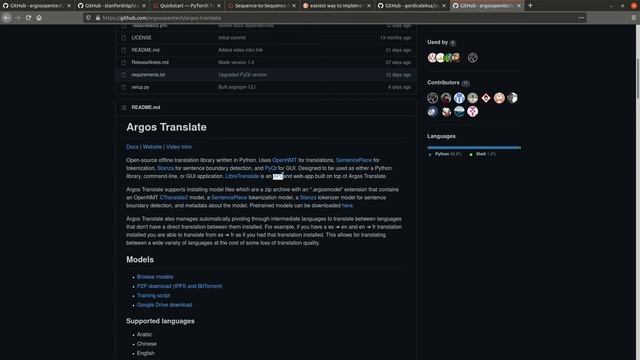Click the file icon beside requirements.txt
Image resolution: width=640 pixels, height=360 pixels.
[124, 75]
